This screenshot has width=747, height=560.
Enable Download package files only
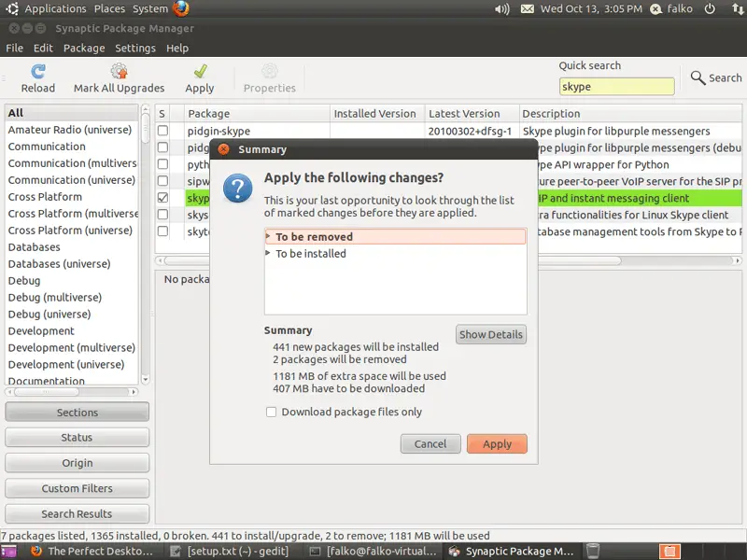[x=271, y=412]
